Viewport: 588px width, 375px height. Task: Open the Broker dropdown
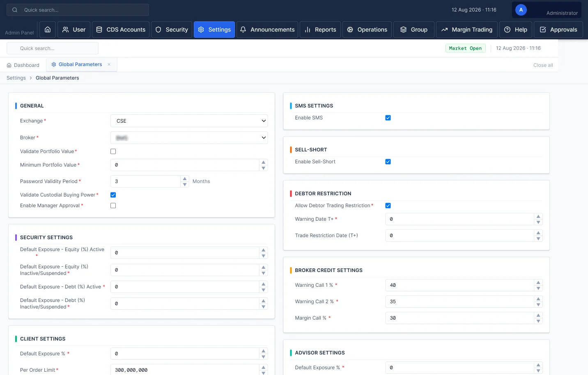point(189,137)
